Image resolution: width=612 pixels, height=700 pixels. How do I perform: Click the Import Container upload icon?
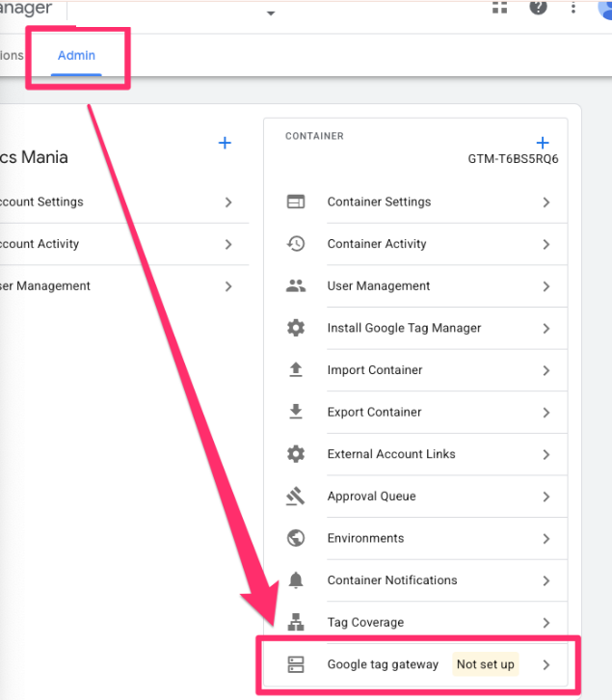[296, 369]
